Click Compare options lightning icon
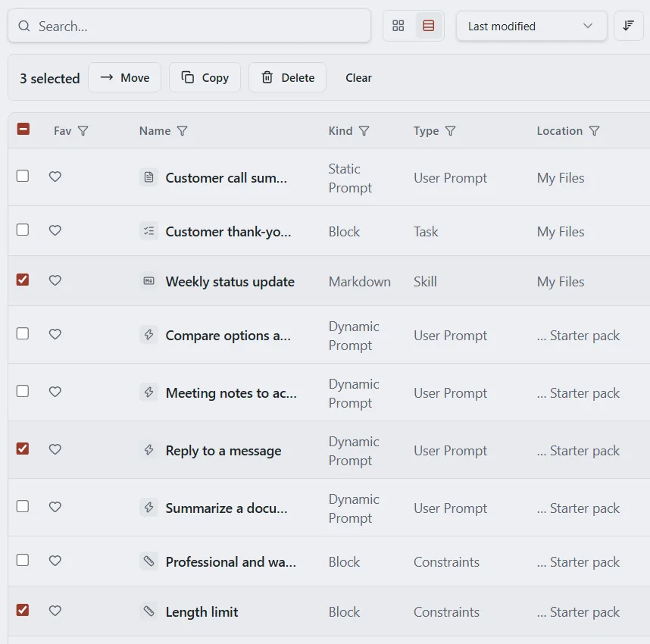 coord(148,335)
